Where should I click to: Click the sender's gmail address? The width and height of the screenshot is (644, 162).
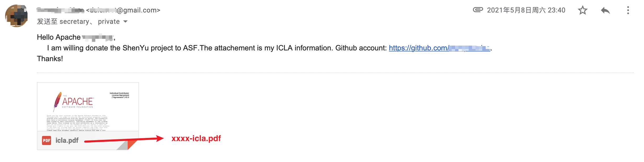tap(124, 10)
